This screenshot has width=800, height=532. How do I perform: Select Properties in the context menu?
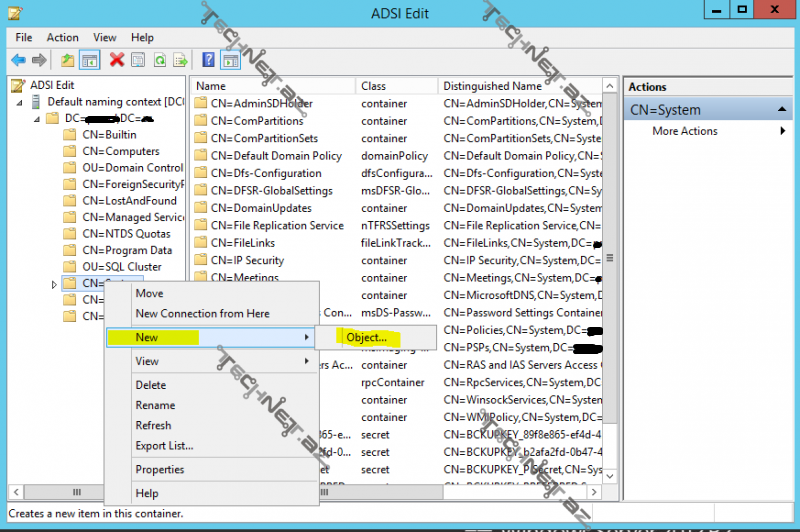(x=159, y=469)
